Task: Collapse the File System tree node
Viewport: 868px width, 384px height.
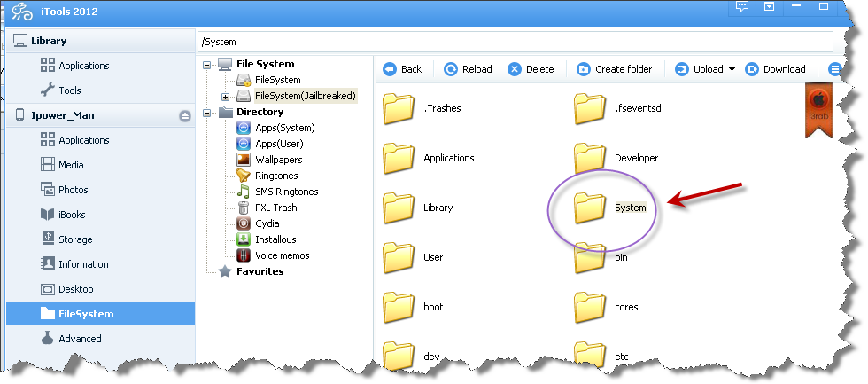Action: [207, 64]
